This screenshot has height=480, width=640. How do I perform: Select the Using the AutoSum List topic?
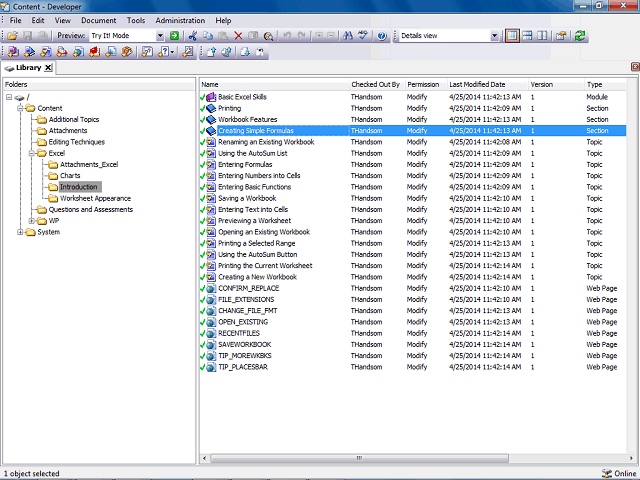(413, 153)
